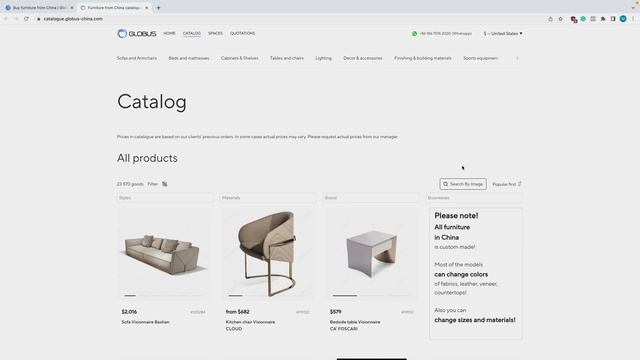Click the WhatsApp phone number link
This screenshot has height=360, width=640.
(445, 33)
